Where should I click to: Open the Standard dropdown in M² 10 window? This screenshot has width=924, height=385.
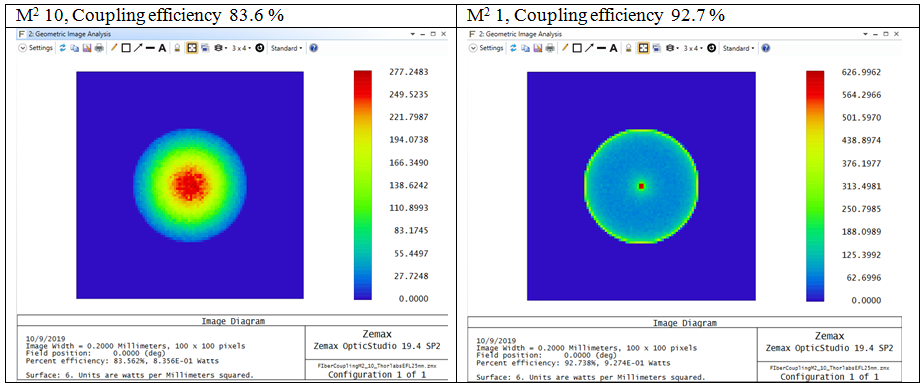click(286, 48)
